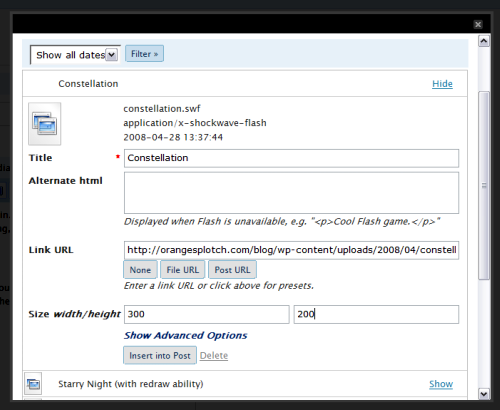
Task: Show the Starry Night media item
Action: pyautogui.click(x=441, y=384)
